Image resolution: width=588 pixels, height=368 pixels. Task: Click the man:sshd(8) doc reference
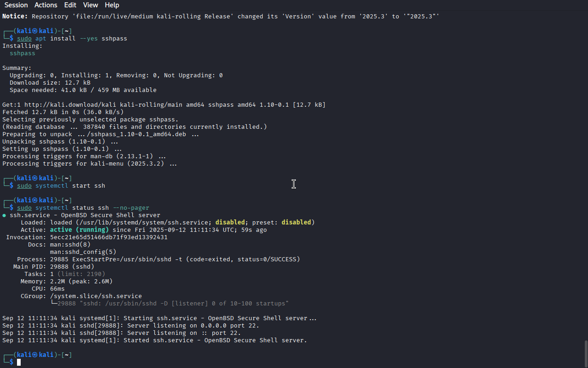tap(70, 245)
